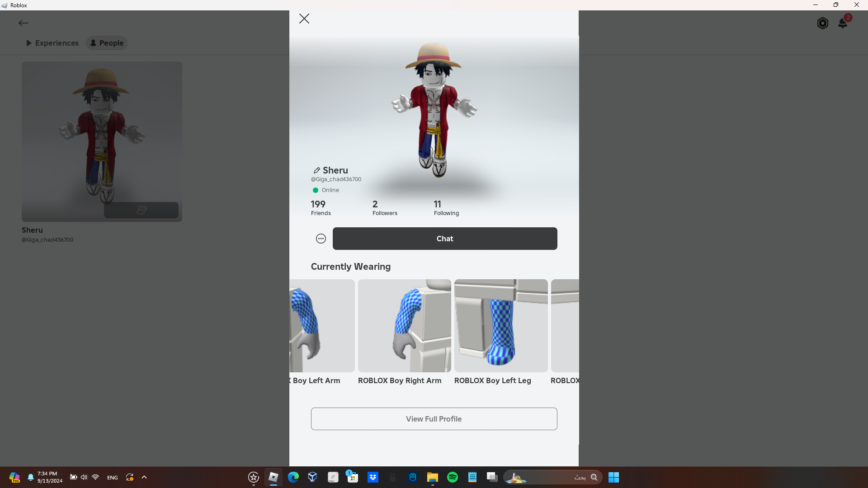Go back using the arrow icon
868x488 pixels.
click(24, 23)
